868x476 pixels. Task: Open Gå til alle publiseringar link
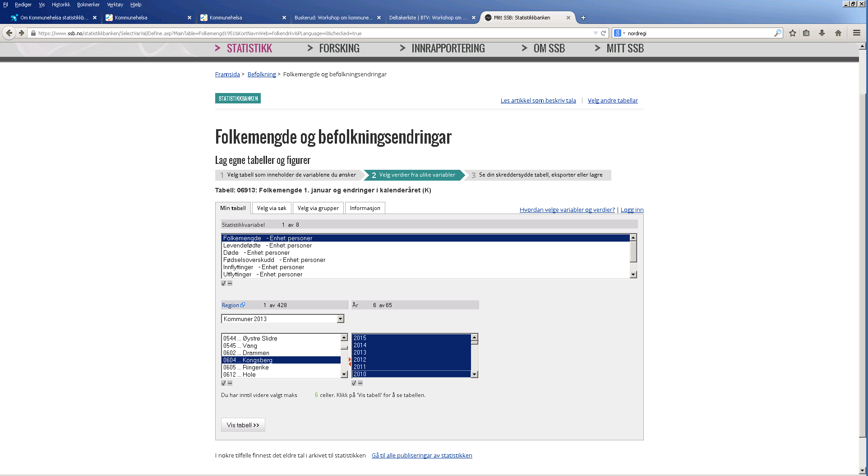point(422,455)
